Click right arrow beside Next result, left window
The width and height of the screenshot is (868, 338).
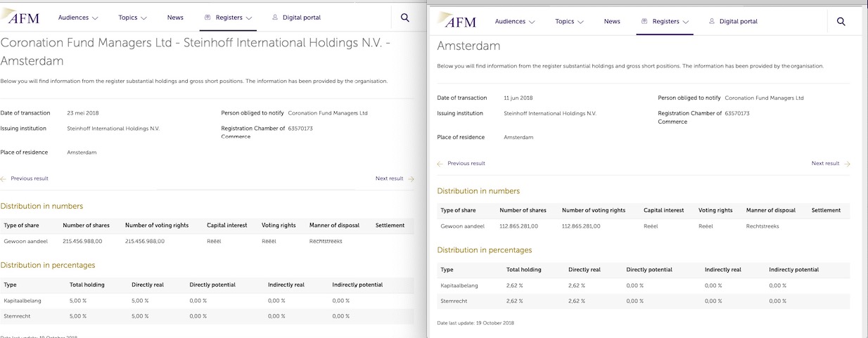[411, 178]
